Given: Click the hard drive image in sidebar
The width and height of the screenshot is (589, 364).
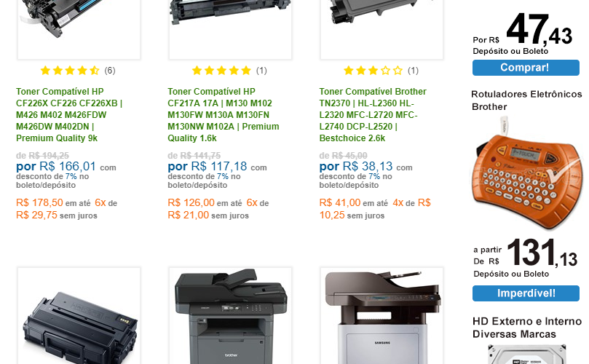Looking at the screenshot, I should click(526, 354).
